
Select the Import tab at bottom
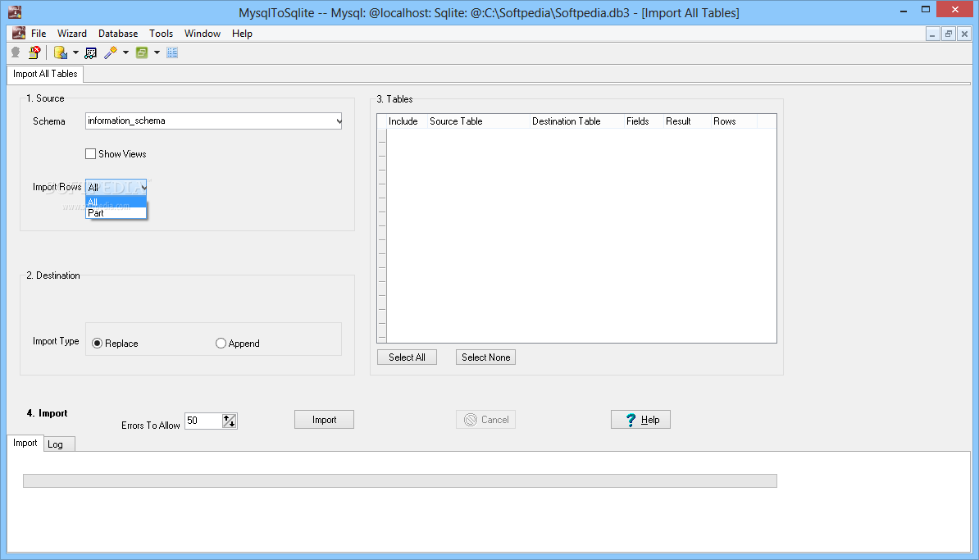coord(25,443)
